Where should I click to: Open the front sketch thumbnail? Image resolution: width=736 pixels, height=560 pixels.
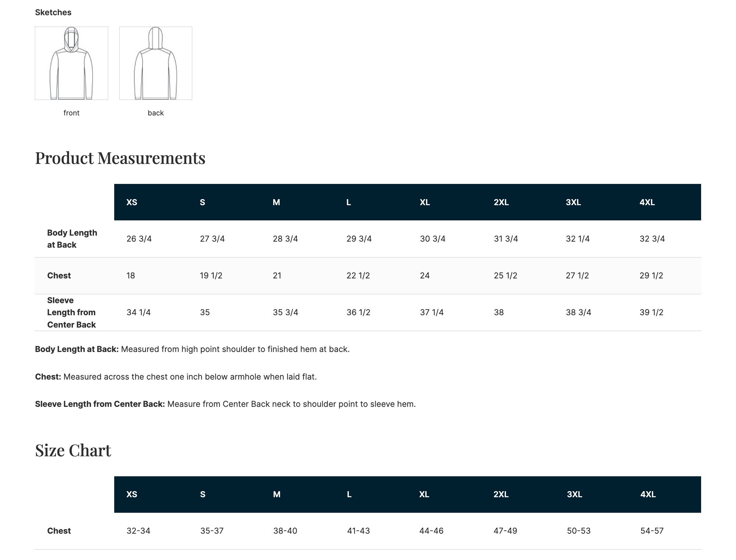[x=71, y=63]
